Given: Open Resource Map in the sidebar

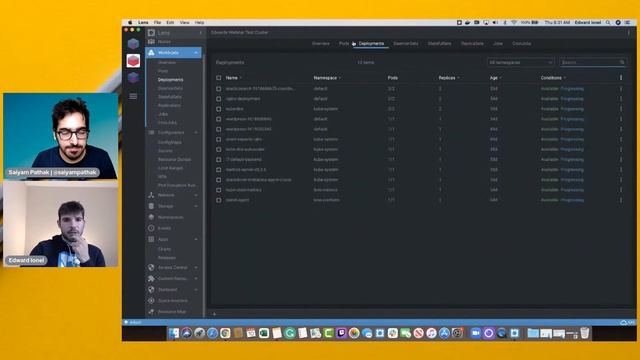Looking at the screenshot, I should click(171, 311).
